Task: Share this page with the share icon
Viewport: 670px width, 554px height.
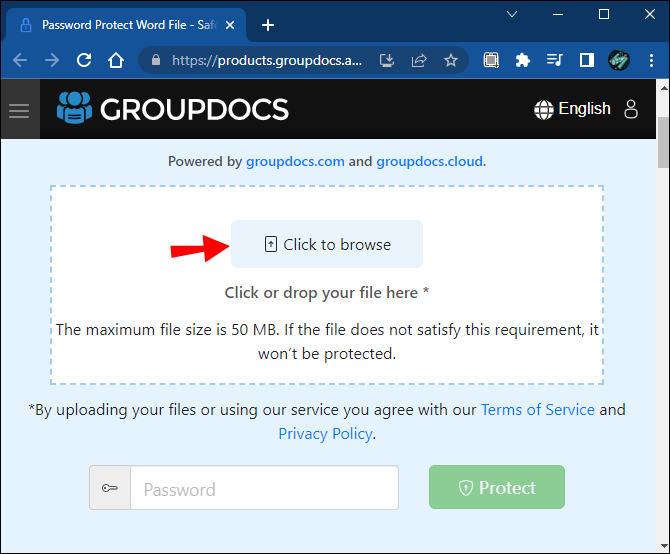Action: (419, 60)
